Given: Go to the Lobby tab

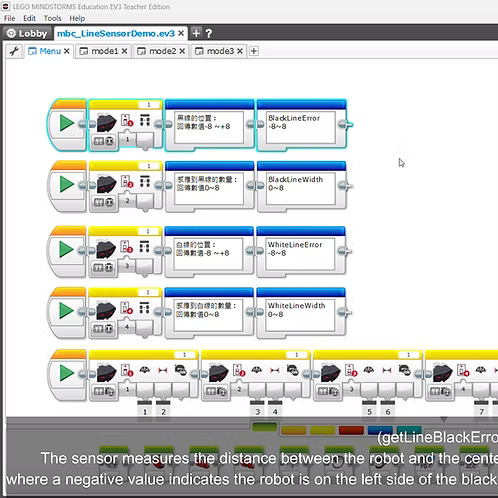Looking at the screenshot, I should click(x=27, y=33).
